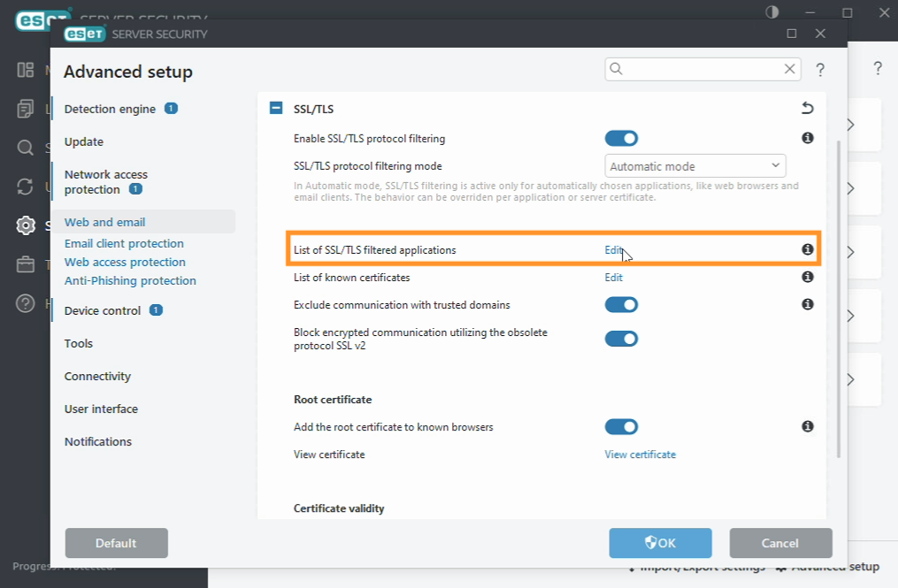
Task: Click help question mark in main window
Action: pos(878,68)
